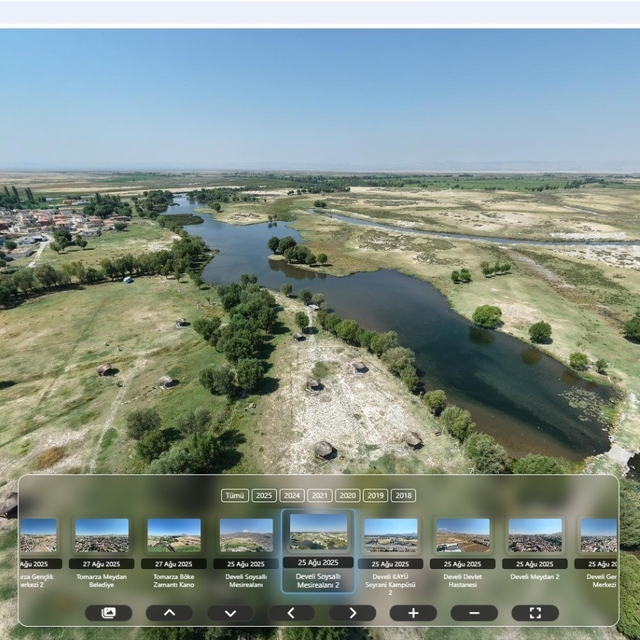Toggle the thumbnail gallery icon
The width and height of the screenshot is (640, 640).
tap(108, 613)
